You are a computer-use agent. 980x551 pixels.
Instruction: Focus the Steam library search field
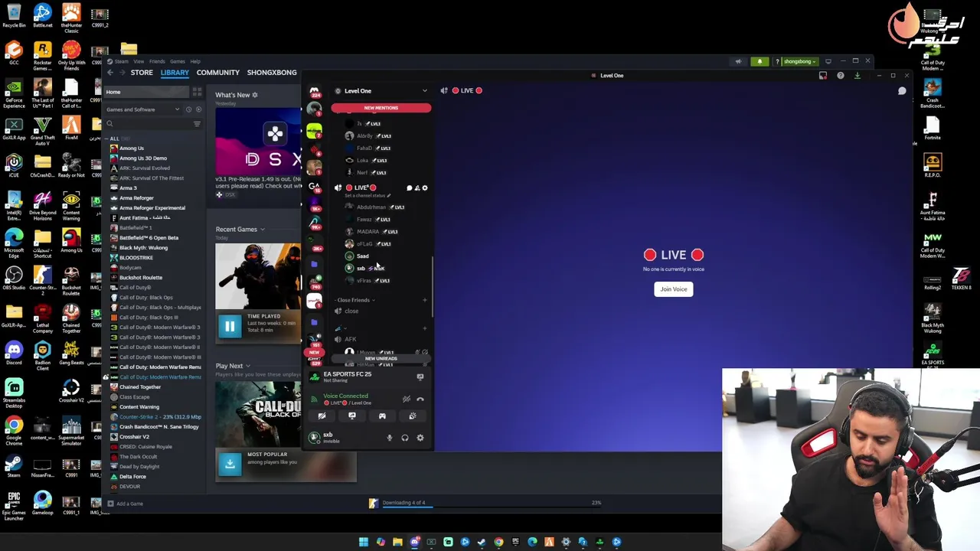(x=148, y=123)
